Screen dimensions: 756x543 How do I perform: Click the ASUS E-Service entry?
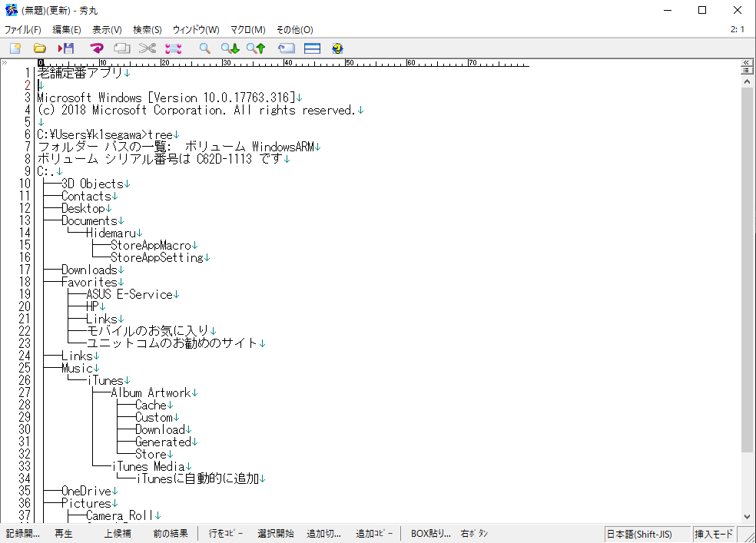129,294
